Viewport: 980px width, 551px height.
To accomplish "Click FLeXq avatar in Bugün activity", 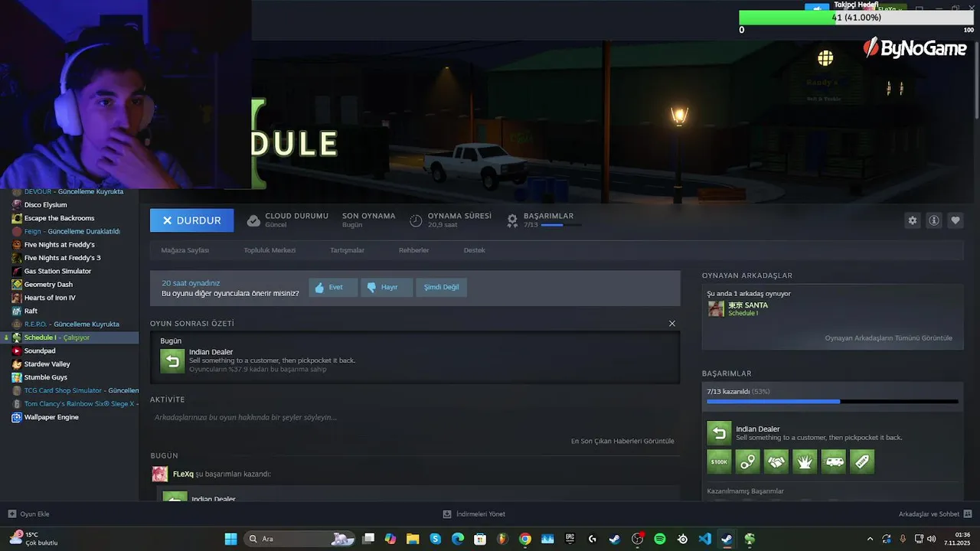I will 159,474.
